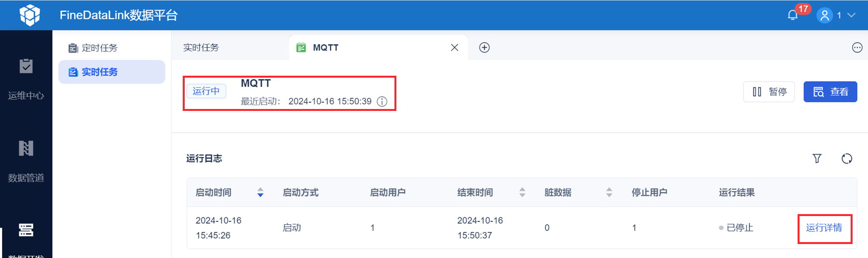Image resolution: width=868 pixels, height=258 pixels.
Task: Click the user avatar icon
Action: 825,15
